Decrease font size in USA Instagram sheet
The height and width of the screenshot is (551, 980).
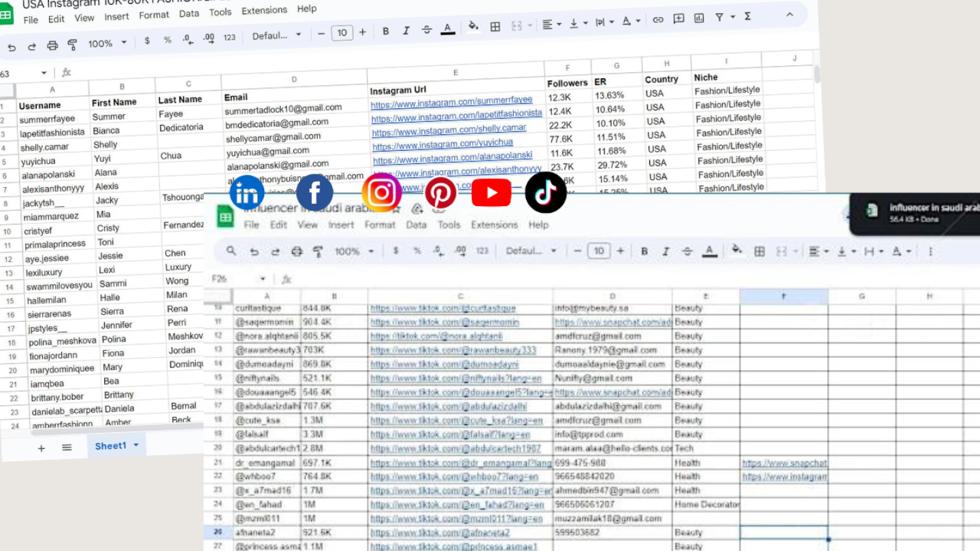322,33
